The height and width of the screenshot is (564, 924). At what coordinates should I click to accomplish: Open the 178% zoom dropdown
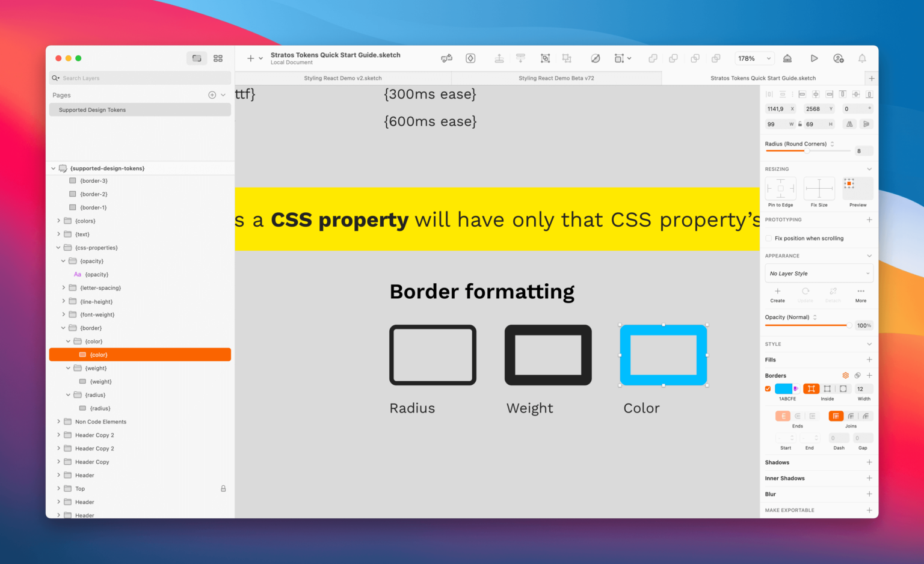(x=754, y=58)
